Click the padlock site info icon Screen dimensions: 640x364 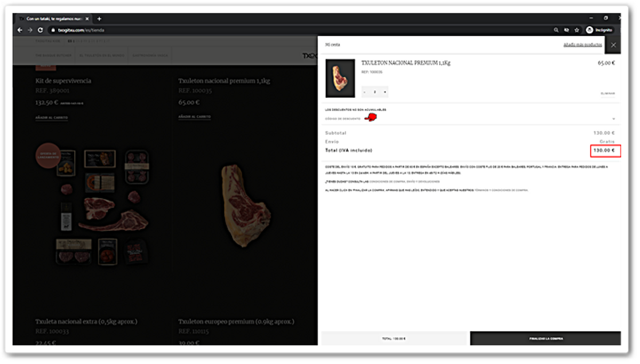click(x=52, y=30)
